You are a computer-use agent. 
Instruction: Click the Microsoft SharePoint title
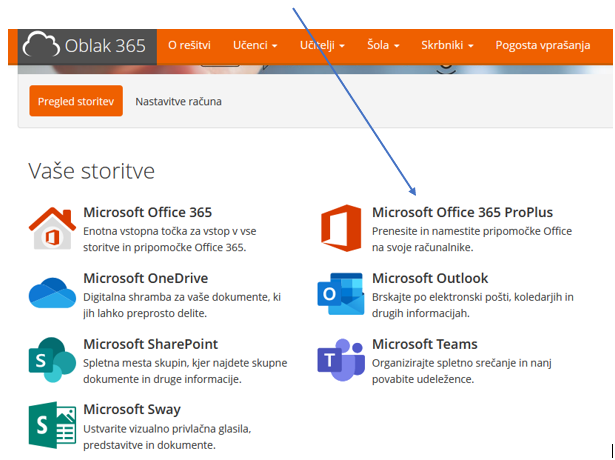tap(150, 344)
